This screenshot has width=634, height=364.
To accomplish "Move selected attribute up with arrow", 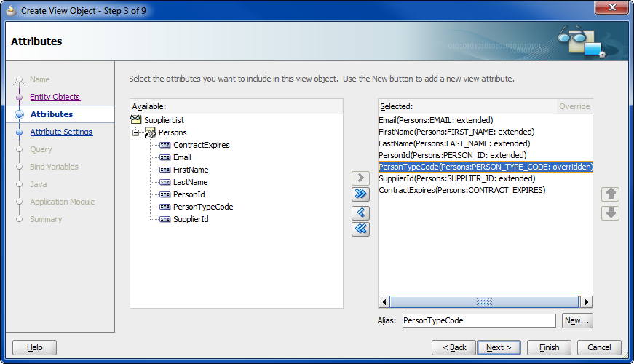I will click(x=611, y=194).
